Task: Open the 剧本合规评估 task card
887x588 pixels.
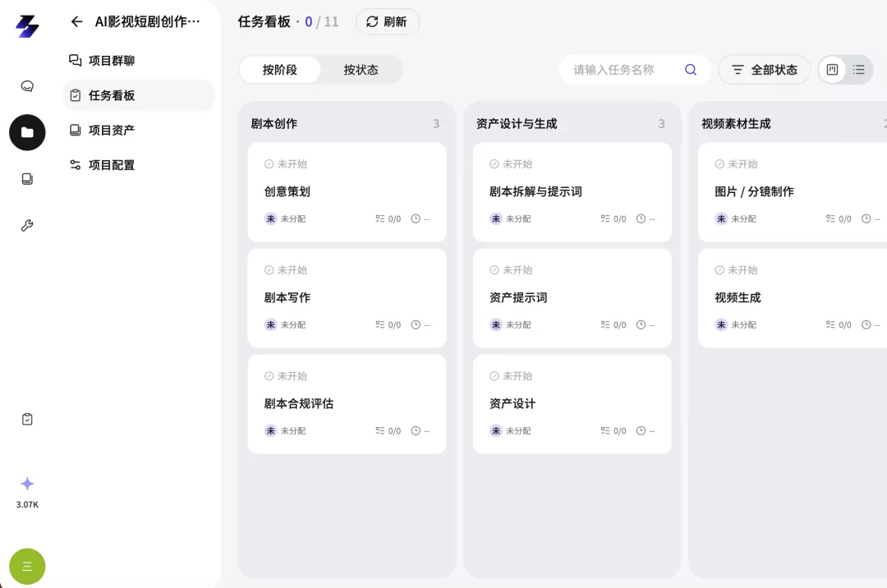Action: pyautogui.click(x=347, y=404)
